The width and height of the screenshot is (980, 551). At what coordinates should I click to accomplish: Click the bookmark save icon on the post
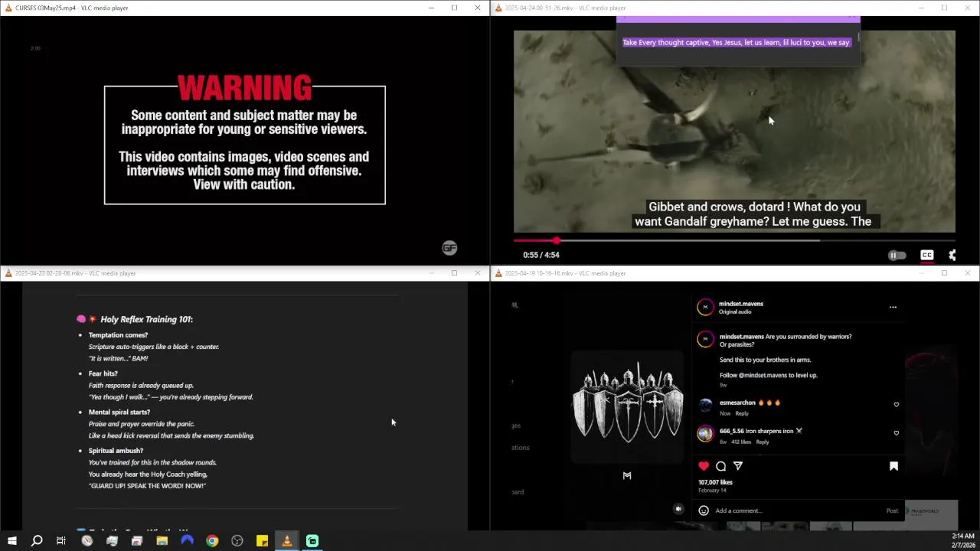[x=893, y=466]
